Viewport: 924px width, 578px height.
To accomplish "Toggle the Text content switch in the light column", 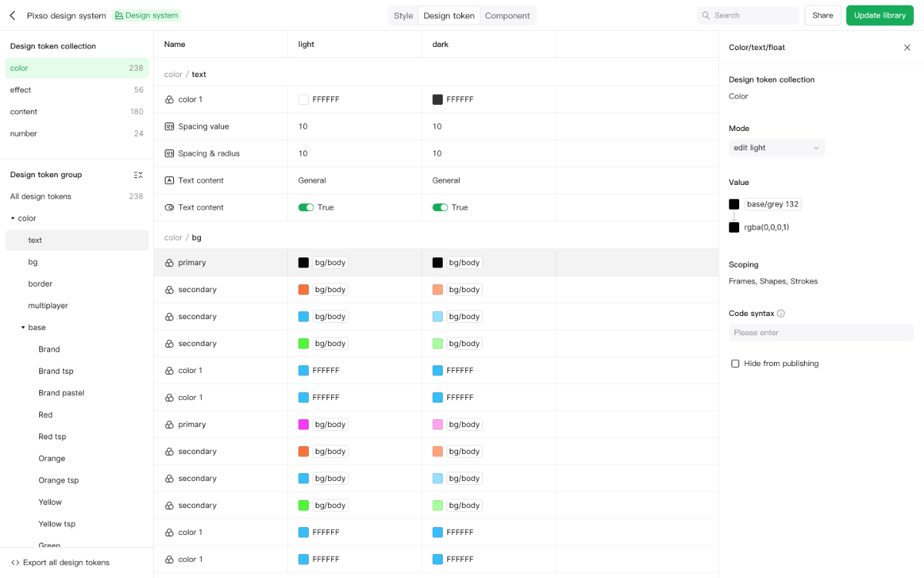I will [306, 207].
